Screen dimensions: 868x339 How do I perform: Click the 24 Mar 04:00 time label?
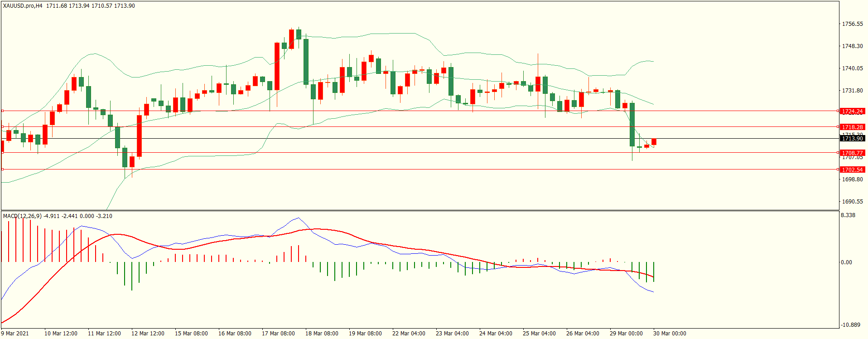pos(496,334)
